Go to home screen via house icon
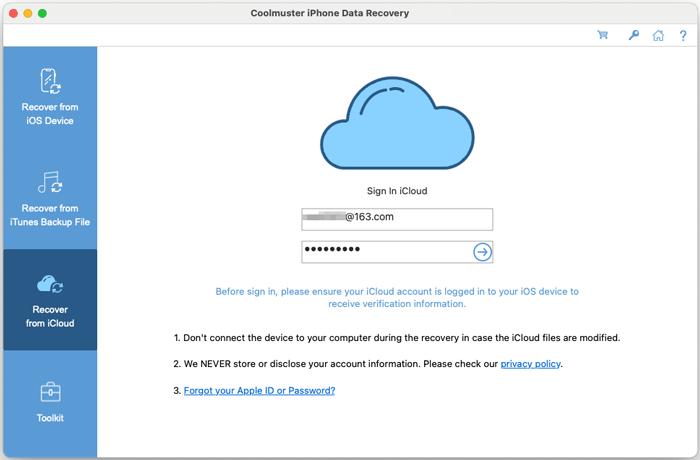This screenshot has width=700, height=460. [658, 35]
